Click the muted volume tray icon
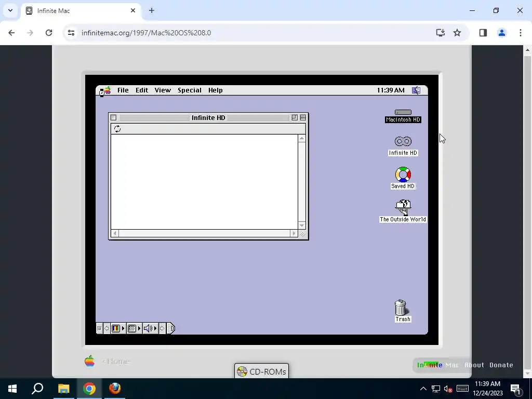Image resolution: width=532 pixels, height=399 pixels. click(448, 389)
